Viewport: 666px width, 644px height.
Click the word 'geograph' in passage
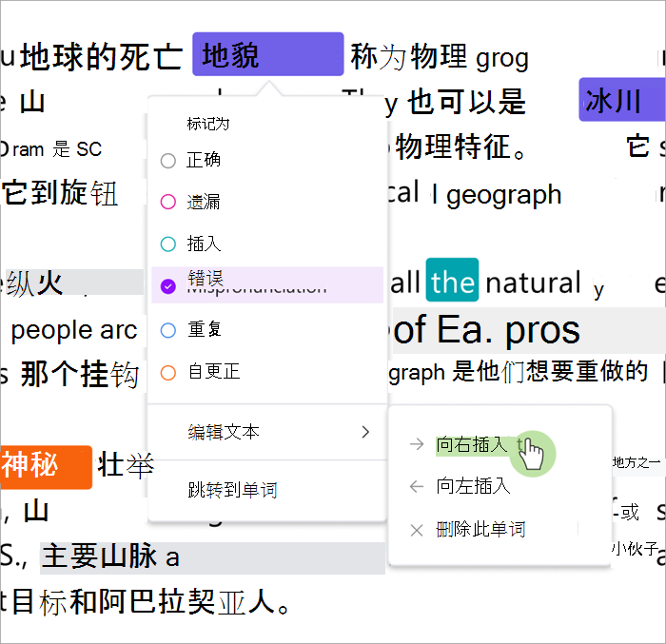[x=503, y=196]
